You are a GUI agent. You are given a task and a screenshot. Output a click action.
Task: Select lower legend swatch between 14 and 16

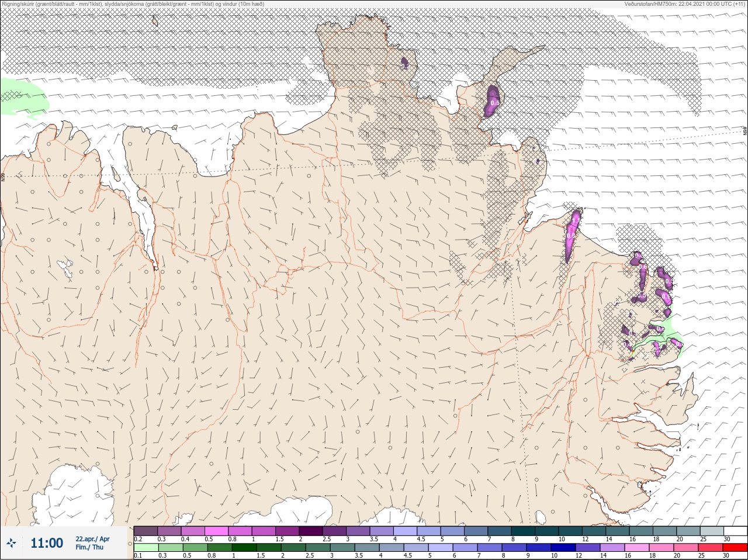(x=612, y=548)
